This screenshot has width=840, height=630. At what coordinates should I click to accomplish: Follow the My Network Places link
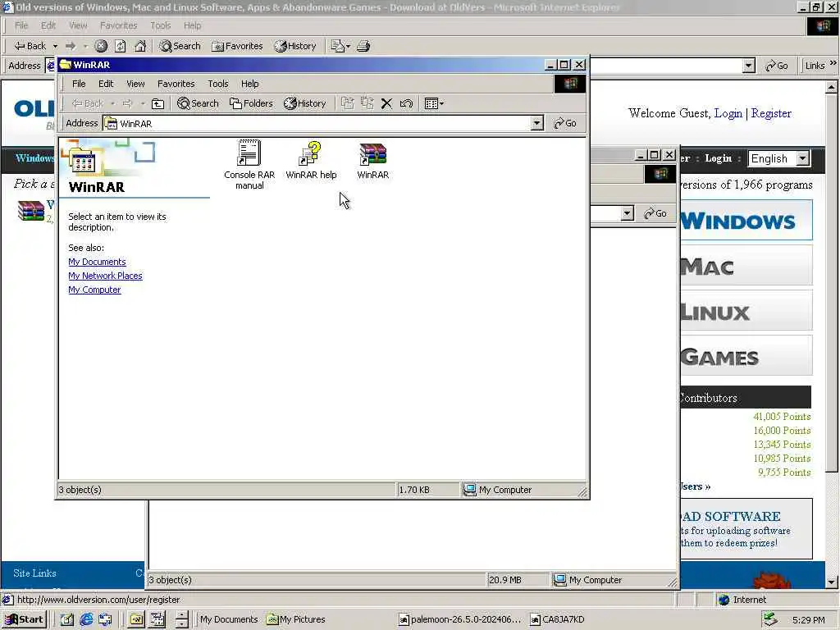click(x=105, y=276)
